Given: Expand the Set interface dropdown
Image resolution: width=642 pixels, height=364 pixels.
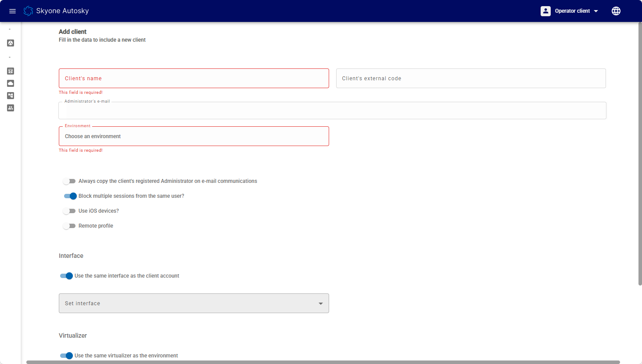Looking at the screenshot, I should tap(194, 303).
